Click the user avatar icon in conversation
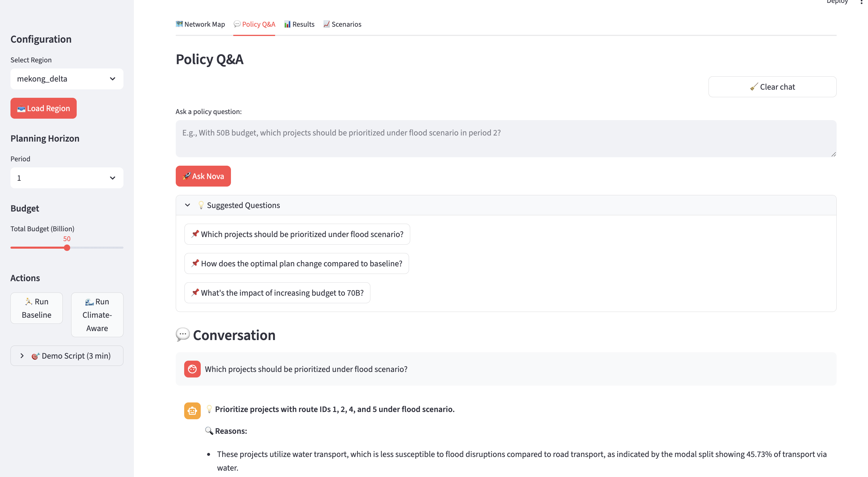This screenshot has height=477, width=868. [x=192, y=369]
